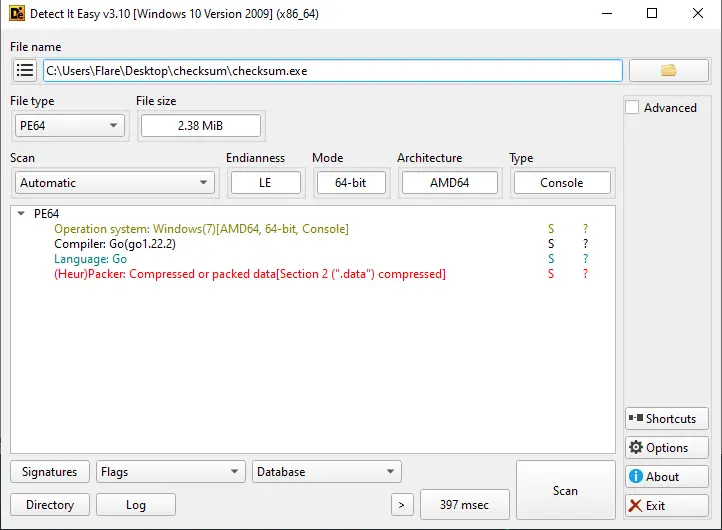The height and width of the screenshot is (530, 722).
Task: Click the 64-bit mode button
Action: click(x=351, y=183)
